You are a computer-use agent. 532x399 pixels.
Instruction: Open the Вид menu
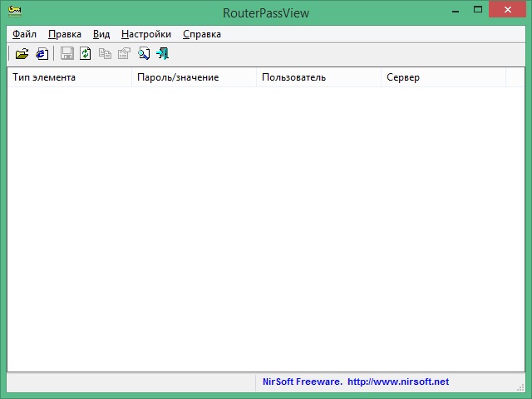coord(101,34)
